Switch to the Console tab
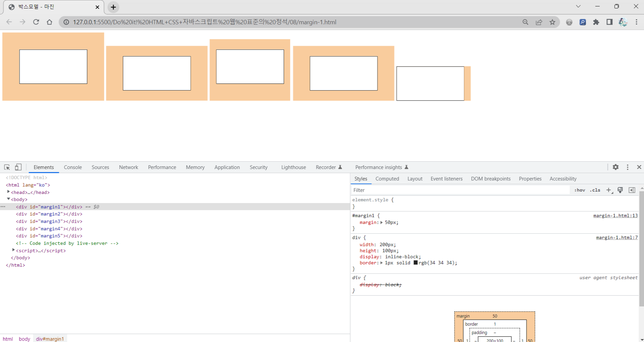This screenshot has height=342, width=644. click(73, 167)
